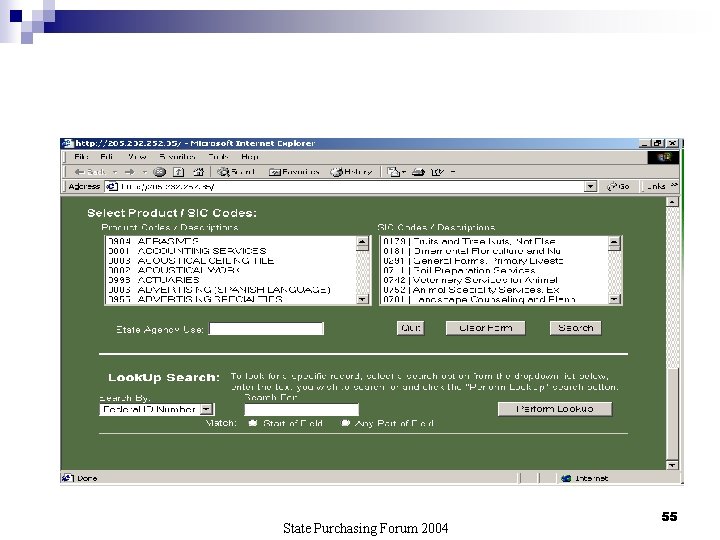This screenshot has height=540, width=720.
Task: Select ADVERTISING SPECIALTIES product code
Action: click(231, 299)
